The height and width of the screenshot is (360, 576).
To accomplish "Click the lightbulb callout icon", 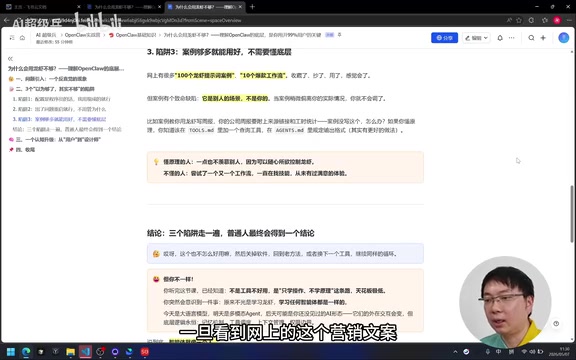I will [x=156, y=162].
